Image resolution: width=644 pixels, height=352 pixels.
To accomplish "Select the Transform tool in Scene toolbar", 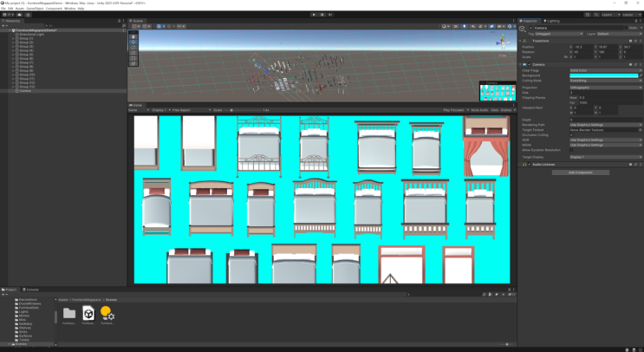I will click(133, 63).
